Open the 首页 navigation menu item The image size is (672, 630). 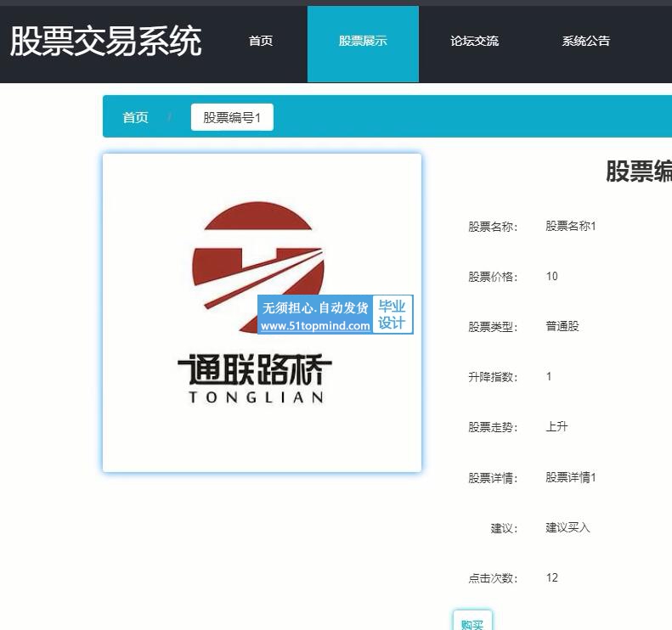[261, 41]
